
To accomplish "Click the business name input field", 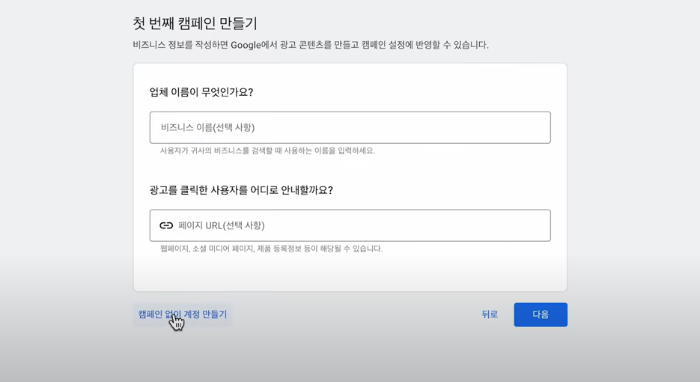I will pyautogui.click(x=350, y=128).
